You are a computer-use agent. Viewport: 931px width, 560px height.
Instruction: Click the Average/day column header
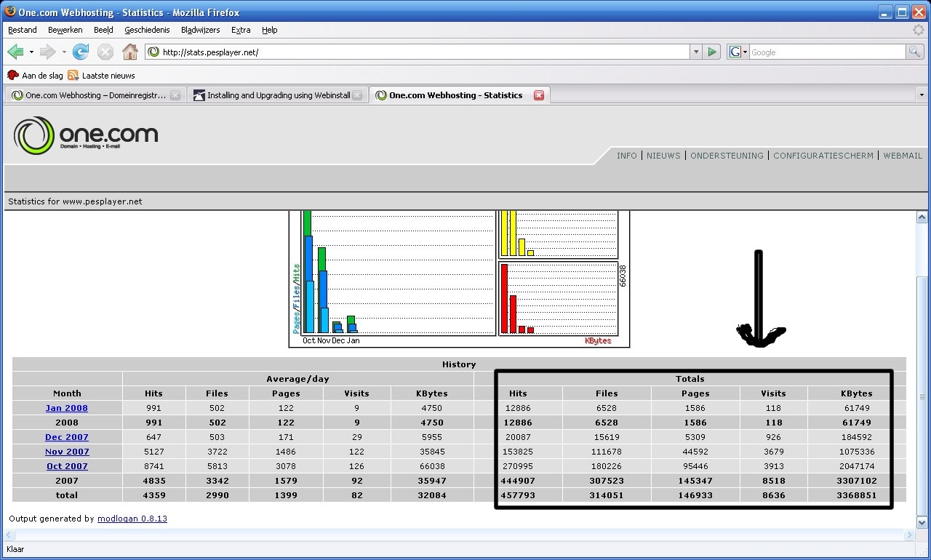pyautogui.click(x=297, y=379)
